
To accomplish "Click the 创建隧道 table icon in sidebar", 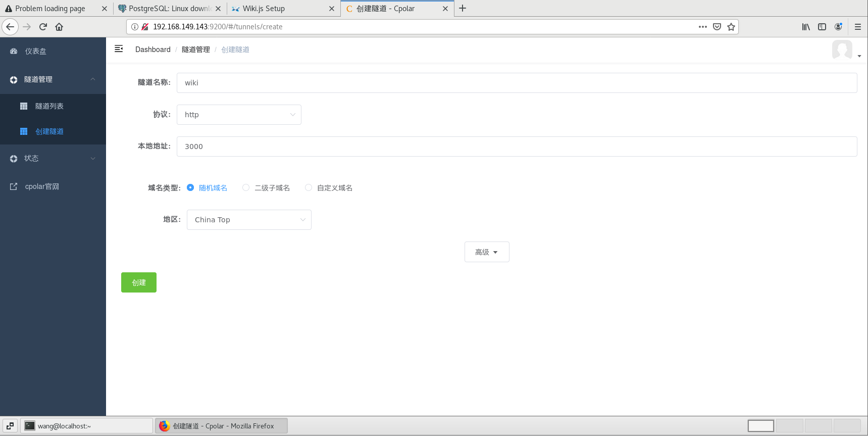I will coord(24,131).
